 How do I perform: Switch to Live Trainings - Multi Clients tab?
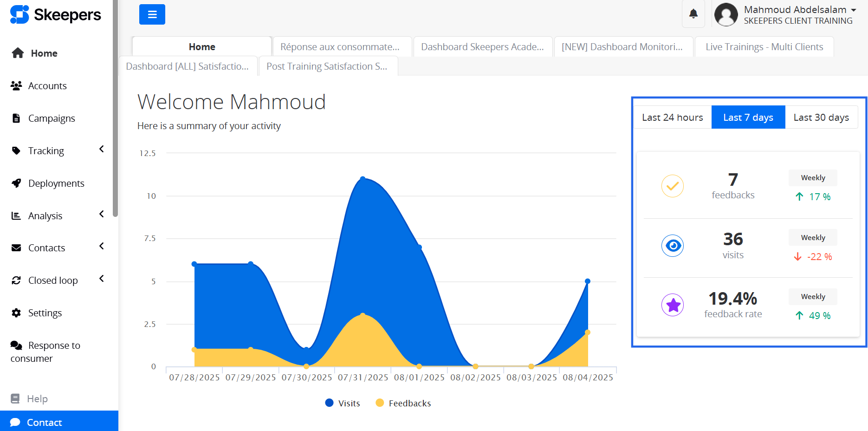tap(764, 47)
